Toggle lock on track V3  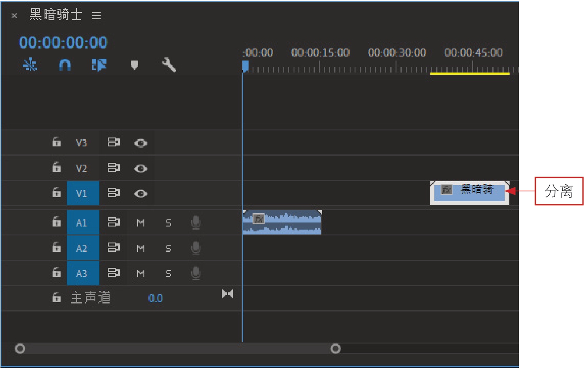56,142
